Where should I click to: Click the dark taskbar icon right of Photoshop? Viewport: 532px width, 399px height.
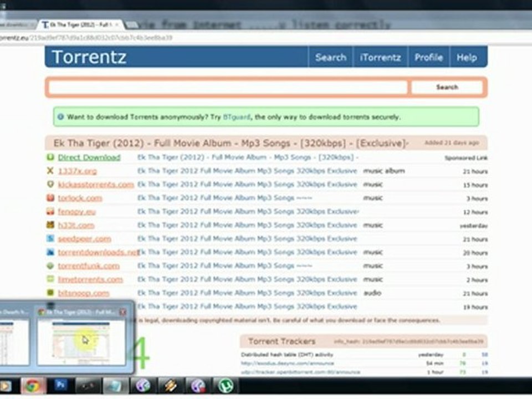point(87,386)
